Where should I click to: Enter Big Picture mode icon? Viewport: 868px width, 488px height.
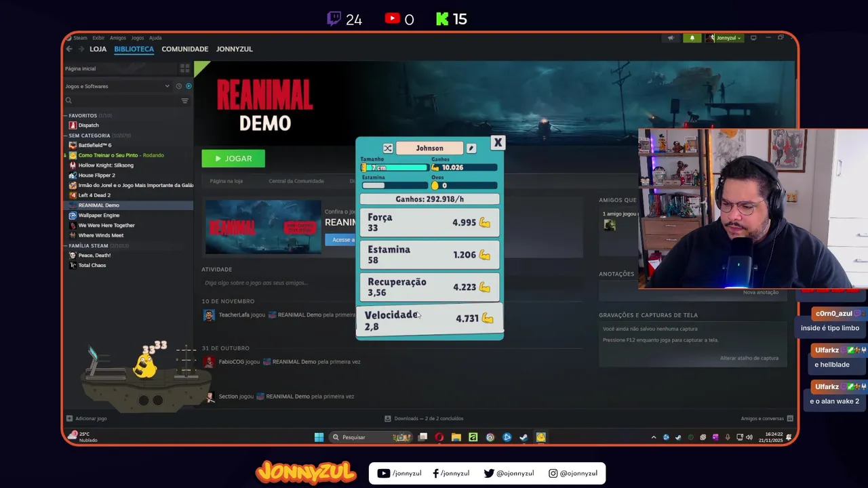[753, 38]
